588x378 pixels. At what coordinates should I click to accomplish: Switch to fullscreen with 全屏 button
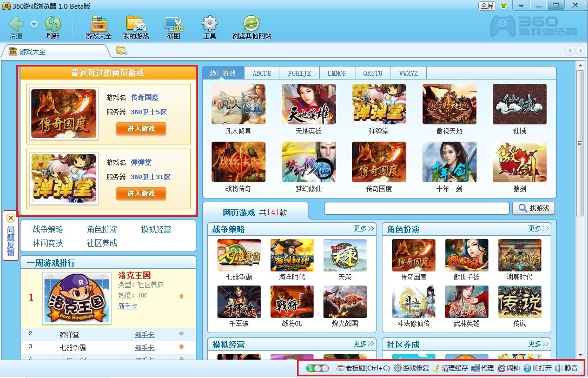[x=487, y=5]
